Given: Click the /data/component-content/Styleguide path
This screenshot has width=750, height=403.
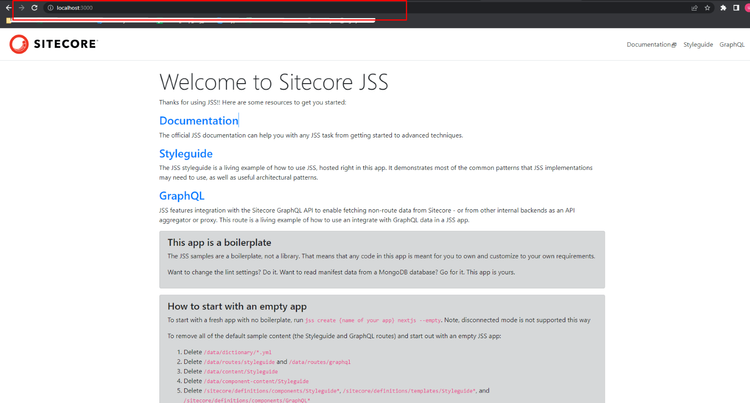Looking at the screenshot, I should click(x=256, y=381).
